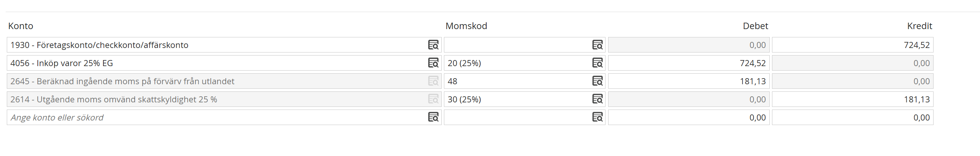Click the Kredit field showing 181,13
This screenshot has width=980, height=156.
(x=852, y=99)
